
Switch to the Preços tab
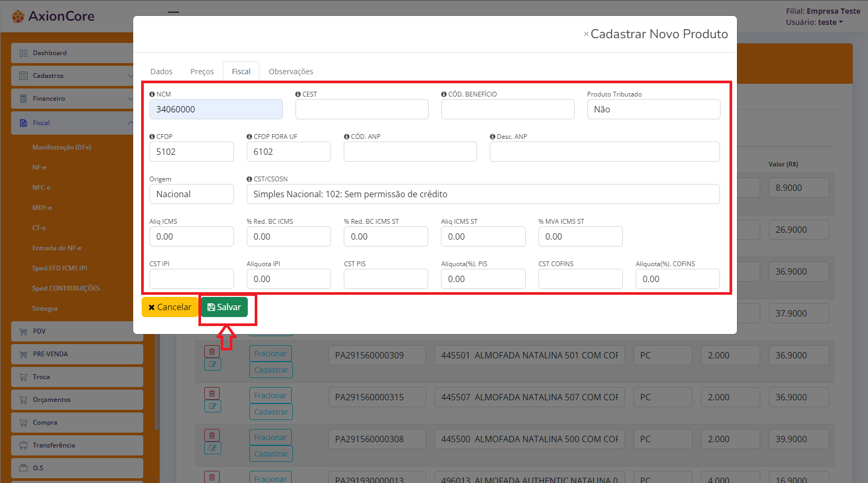[x=202, y=72]
